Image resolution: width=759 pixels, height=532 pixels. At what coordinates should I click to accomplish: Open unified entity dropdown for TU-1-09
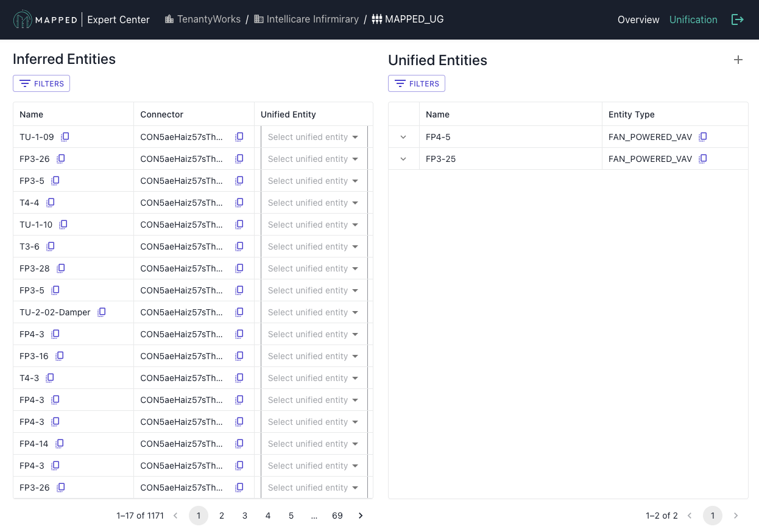(x=314, y=137)
